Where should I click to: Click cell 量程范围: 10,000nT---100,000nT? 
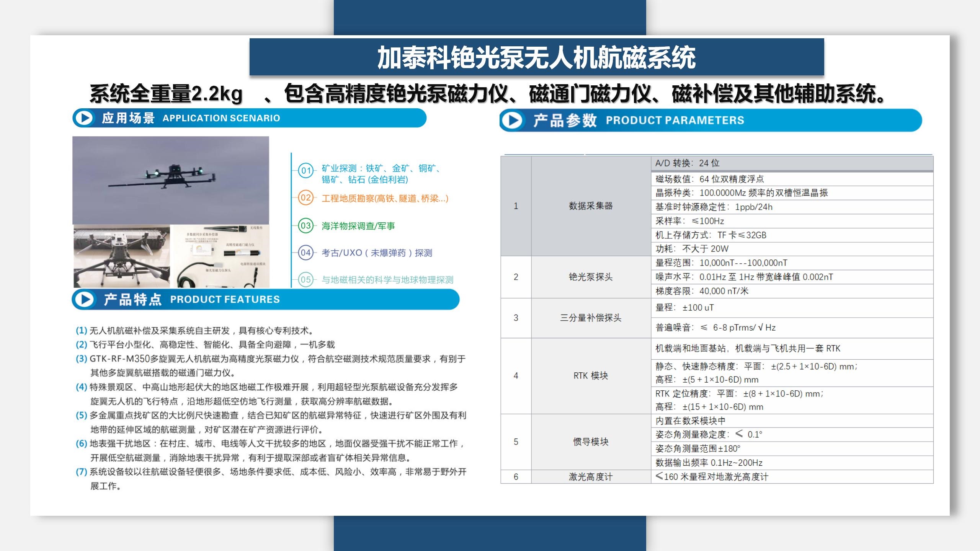click(792, 263)
